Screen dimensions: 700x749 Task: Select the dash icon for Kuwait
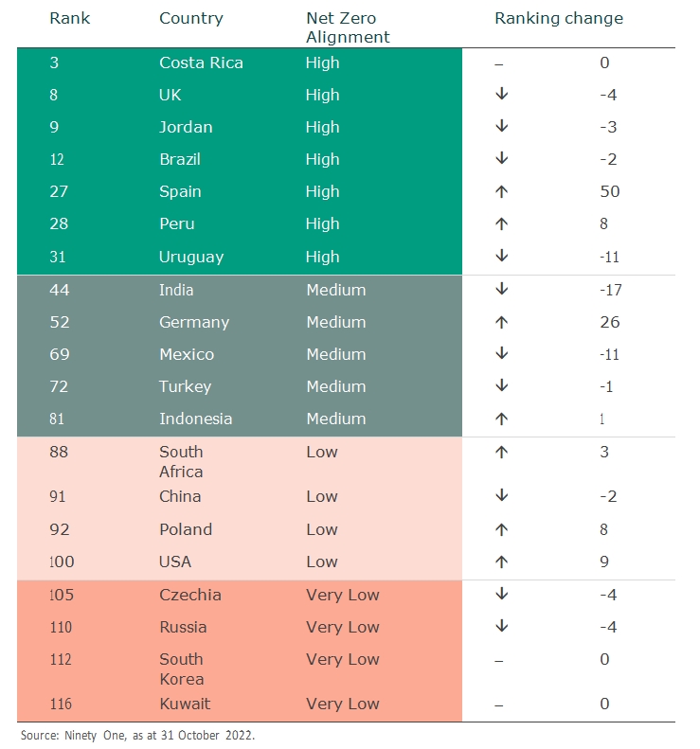click(x=499, y=705)
